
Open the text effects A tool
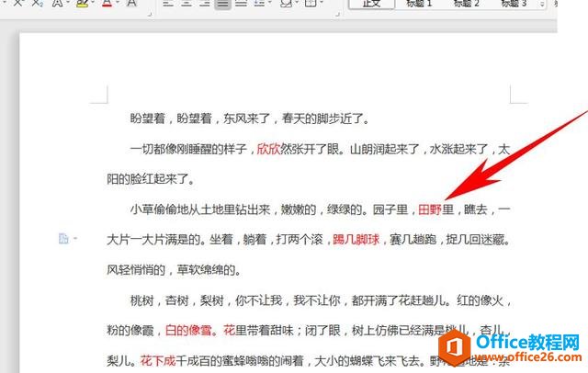pos(57,3)
